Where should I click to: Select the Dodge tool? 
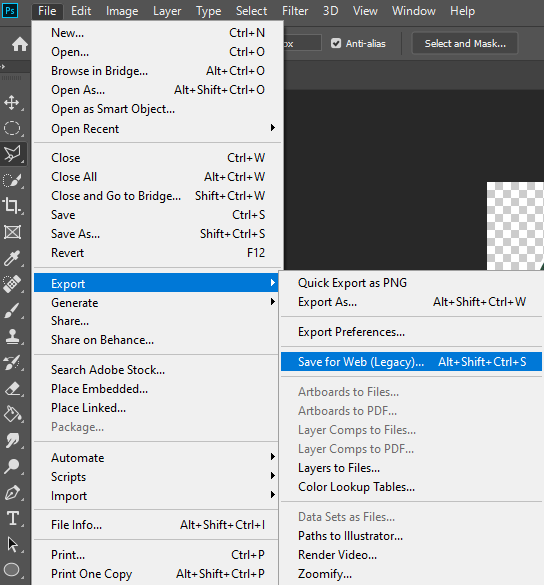point(12,466)
